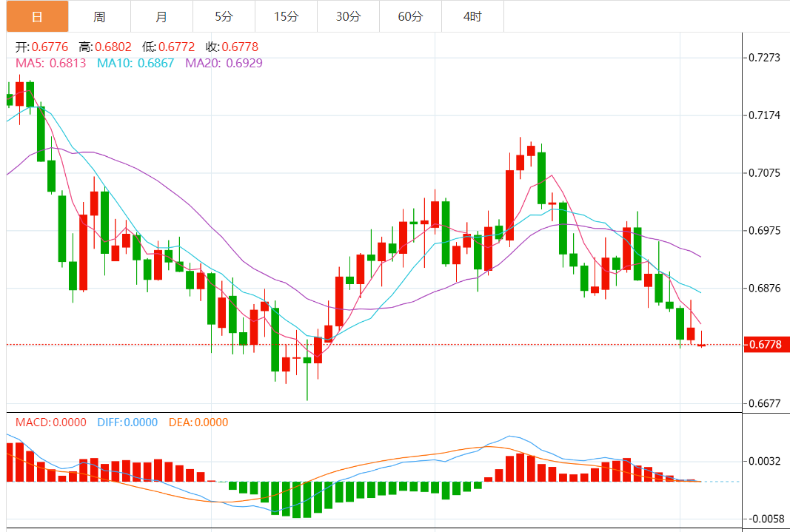This screenshot has height=532, width=790.
Task: Click the MA10 indicator label
Action: [135, 63]
